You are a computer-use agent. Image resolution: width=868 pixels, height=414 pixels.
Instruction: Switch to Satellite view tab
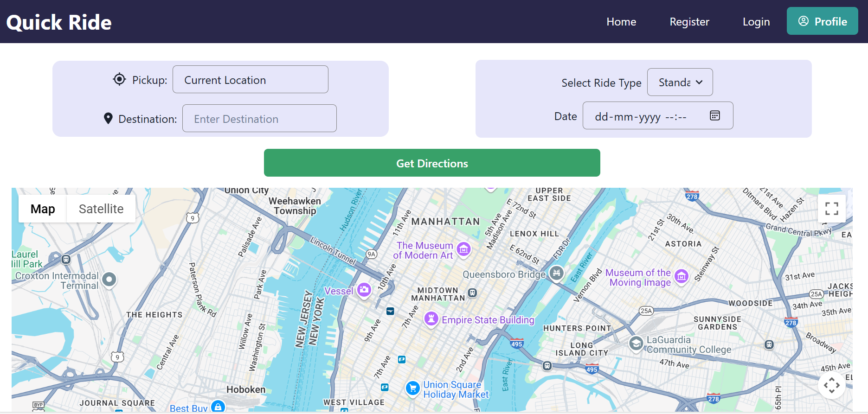tap(101, 209)
